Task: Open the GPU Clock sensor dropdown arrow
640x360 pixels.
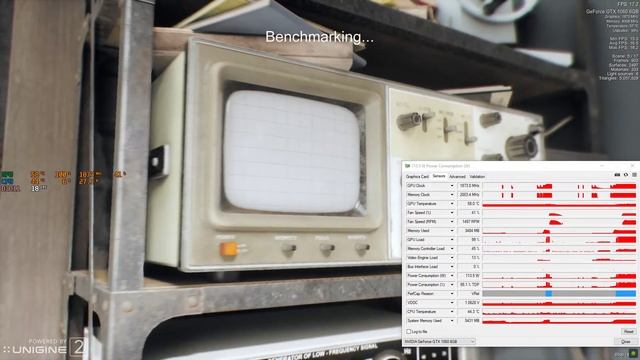Action: click(x=452, y=186)
